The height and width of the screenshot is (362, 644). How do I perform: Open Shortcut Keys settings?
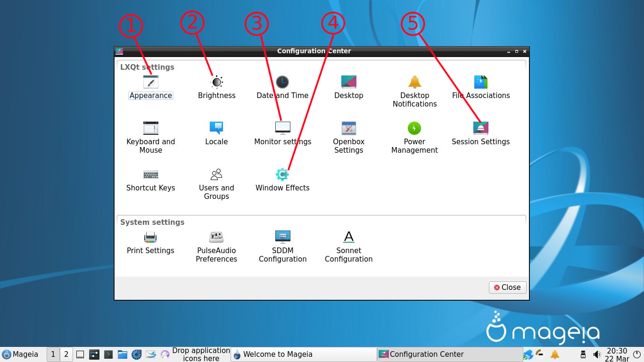point(151,174)
